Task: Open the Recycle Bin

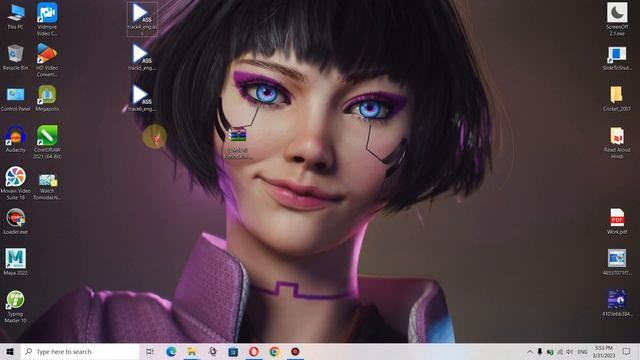Action: (16, 57)
